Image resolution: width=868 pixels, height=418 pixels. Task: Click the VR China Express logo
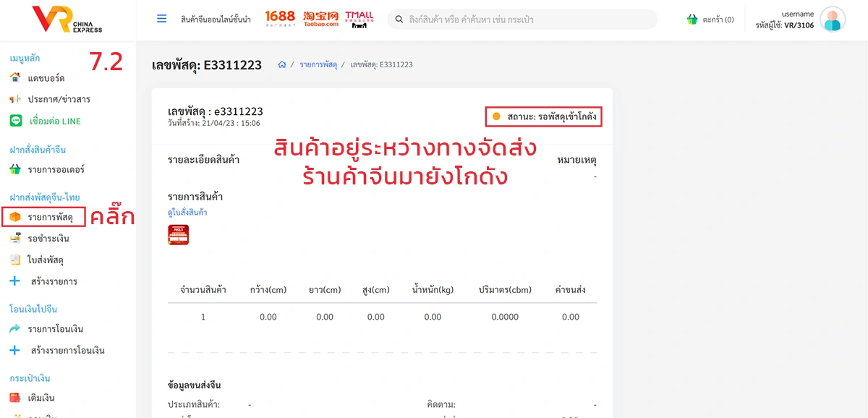click(x=67, y=20)
